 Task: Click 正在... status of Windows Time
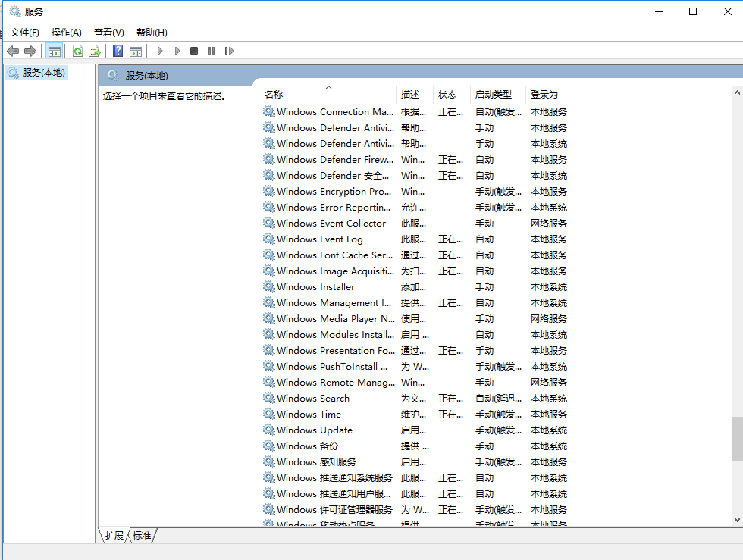click(x=450, y=414)
